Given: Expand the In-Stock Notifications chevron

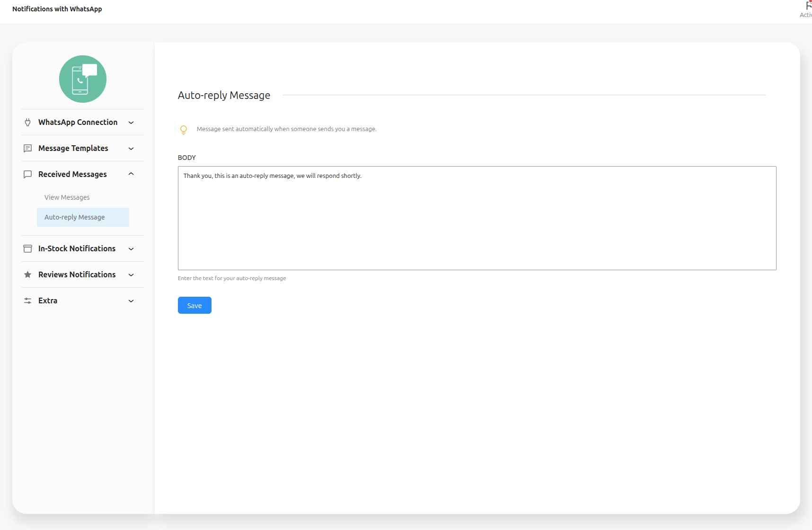Looking at the screenshot, I should [131, 249].
